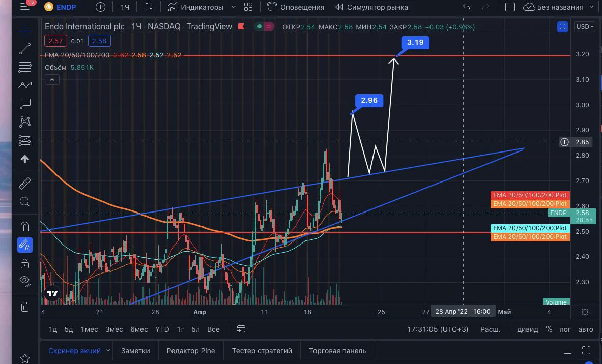The image size is (602, 364).
Task: Activate the zoom in tool
Action: 25,201
